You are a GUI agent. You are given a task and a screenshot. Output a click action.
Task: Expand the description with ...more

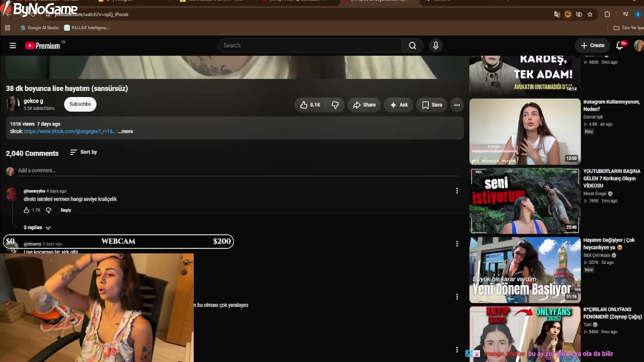pyautogui.click(x=125, y=132)
